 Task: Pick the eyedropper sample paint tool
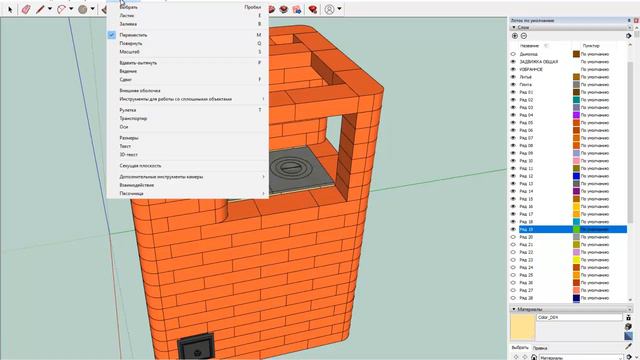pos(629,346)
